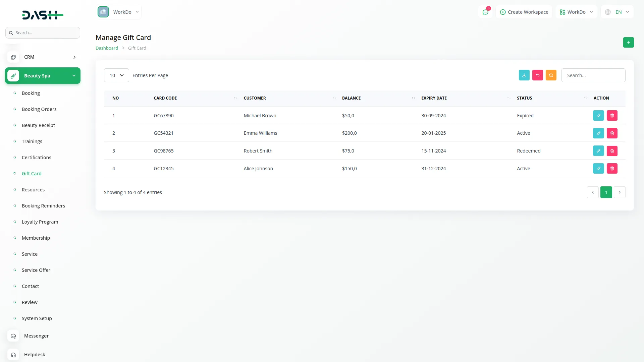The height and width of the screenshot is (362, 644).
Task: Click the Dashboard breadcrumb link
Action: point(107,48)
